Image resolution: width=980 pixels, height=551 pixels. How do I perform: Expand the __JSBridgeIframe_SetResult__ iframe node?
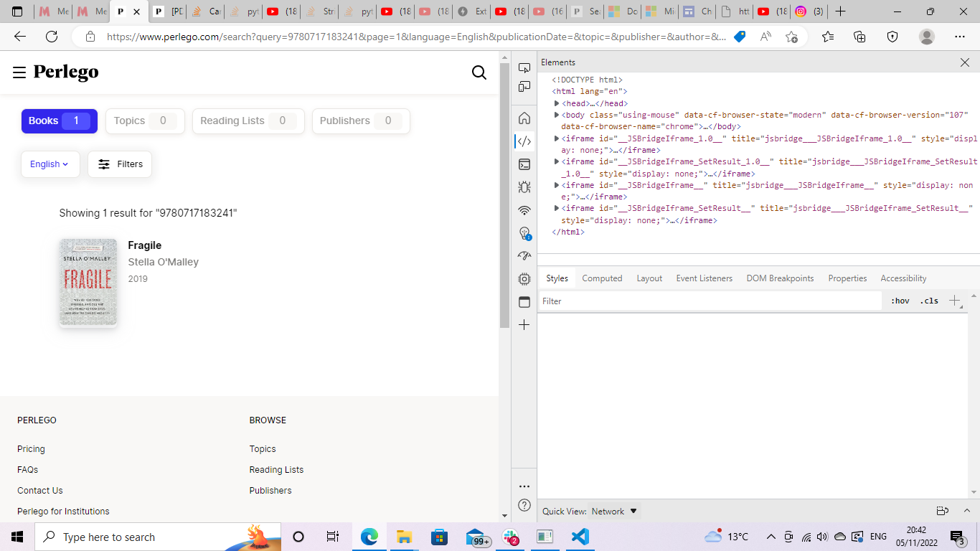coord(557,208)
